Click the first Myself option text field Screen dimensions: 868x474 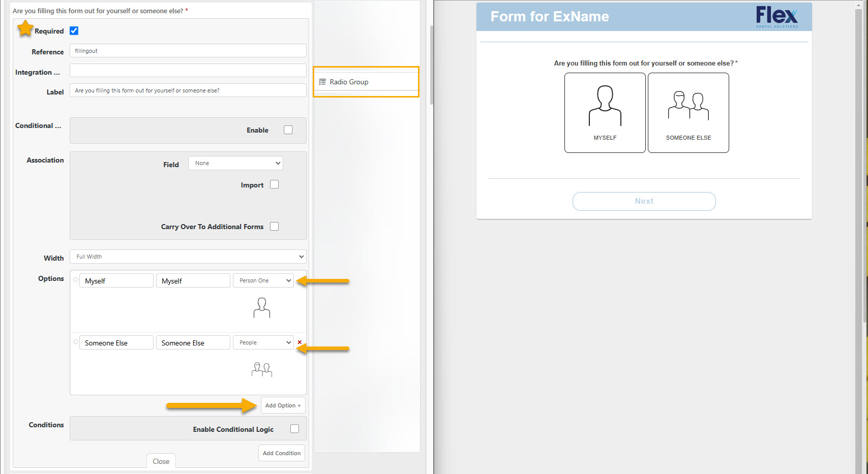pyautogui.click(x=116, y=280)
